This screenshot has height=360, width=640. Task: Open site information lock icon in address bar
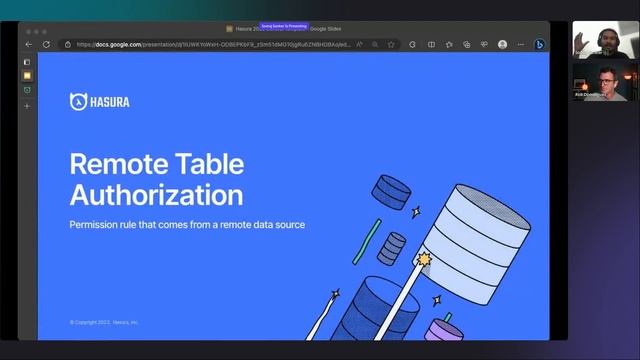[68, 44]
